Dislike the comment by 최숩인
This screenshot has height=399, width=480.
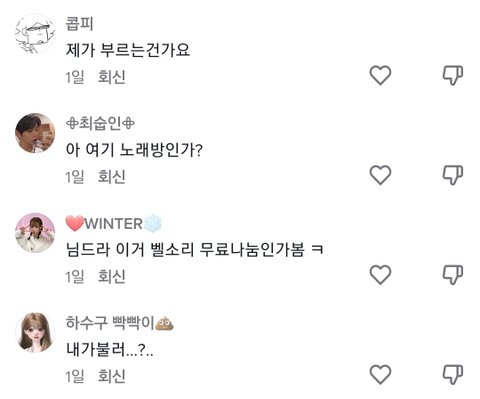pos(453,175)
